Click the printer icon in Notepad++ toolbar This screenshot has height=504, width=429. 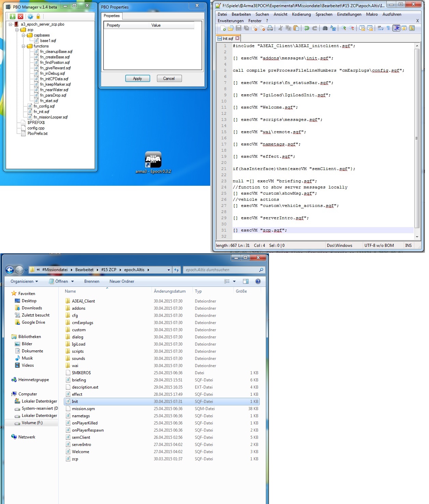pos(270,28)
